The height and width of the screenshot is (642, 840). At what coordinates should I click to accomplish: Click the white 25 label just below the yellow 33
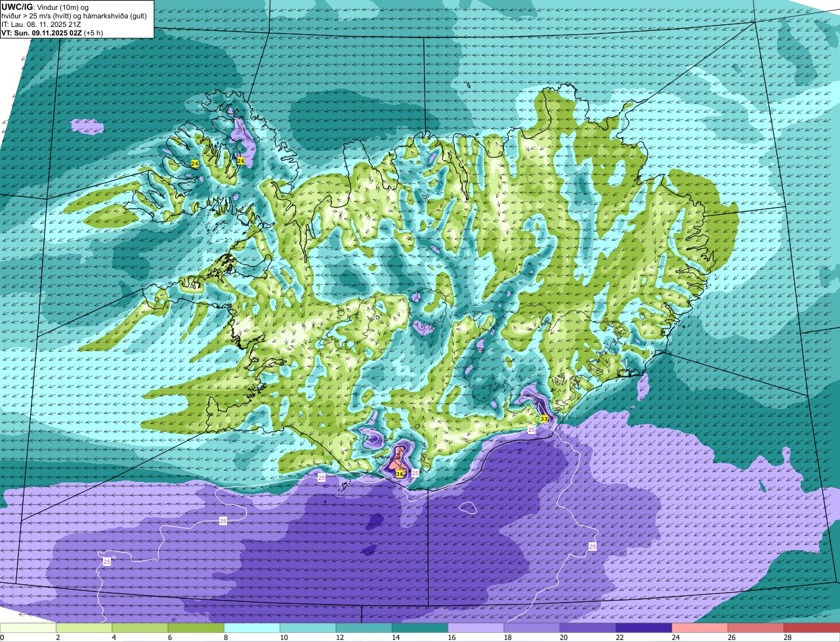point(532,429)
